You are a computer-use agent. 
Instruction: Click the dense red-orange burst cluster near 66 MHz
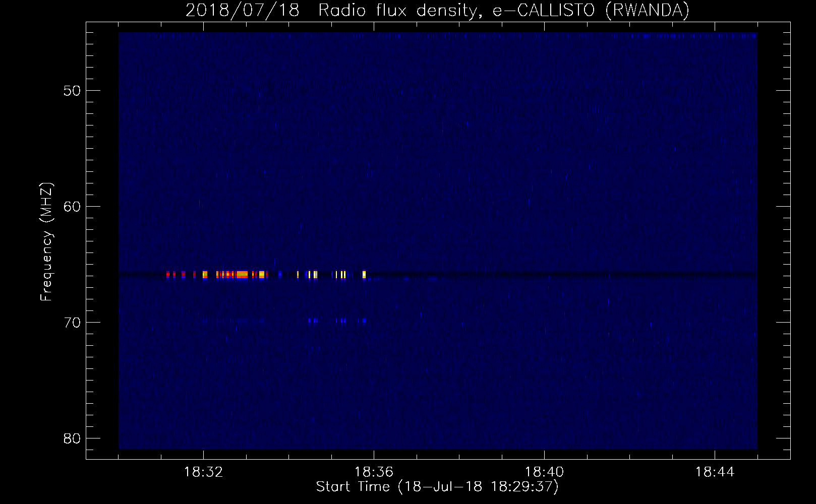pyautogui.click(x=241, y=275)
